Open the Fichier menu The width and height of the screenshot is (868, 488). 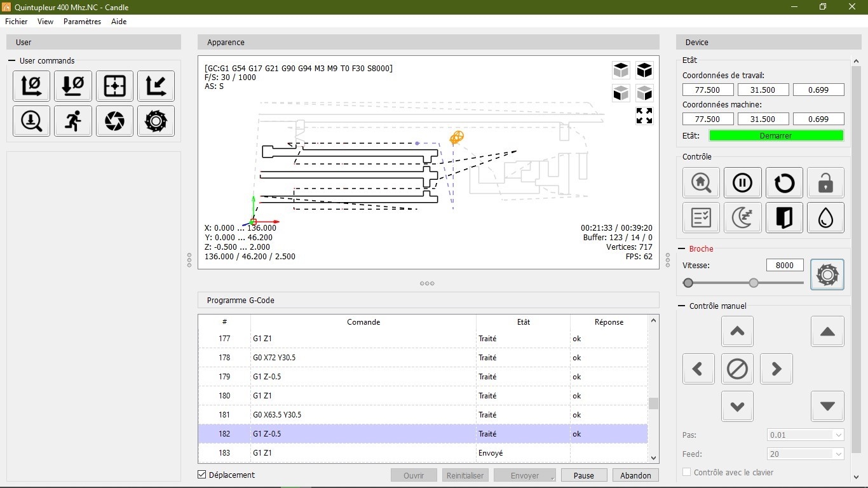[17, 22]
